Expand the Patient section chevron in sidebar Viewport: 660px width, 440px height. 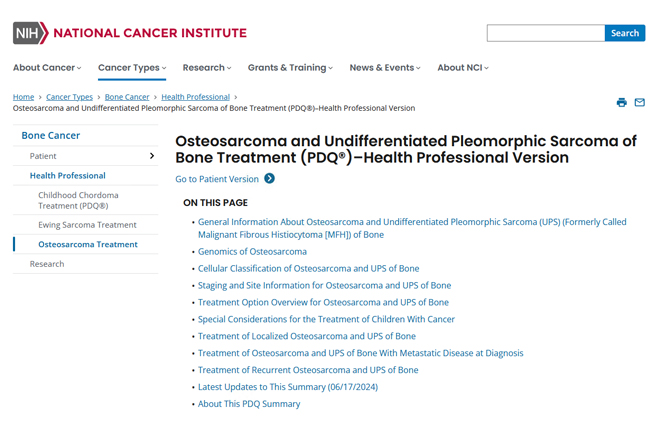152,156
